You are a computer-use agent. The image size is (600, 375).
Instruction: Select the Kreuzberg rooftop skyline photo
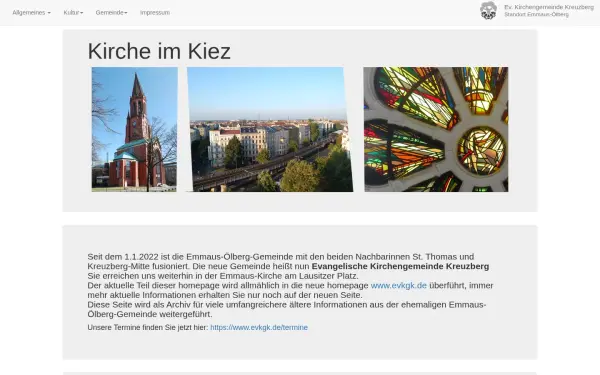[x=270, y=129]
